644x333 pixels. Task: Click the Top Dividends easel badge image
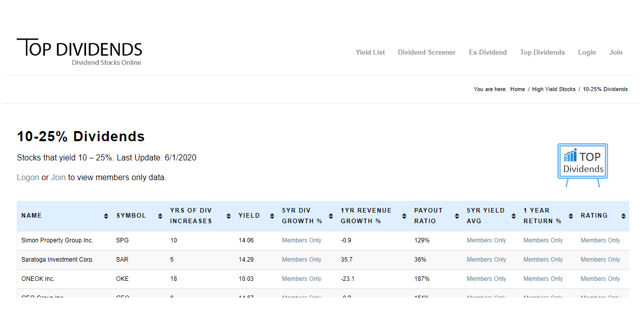(583, 165)
